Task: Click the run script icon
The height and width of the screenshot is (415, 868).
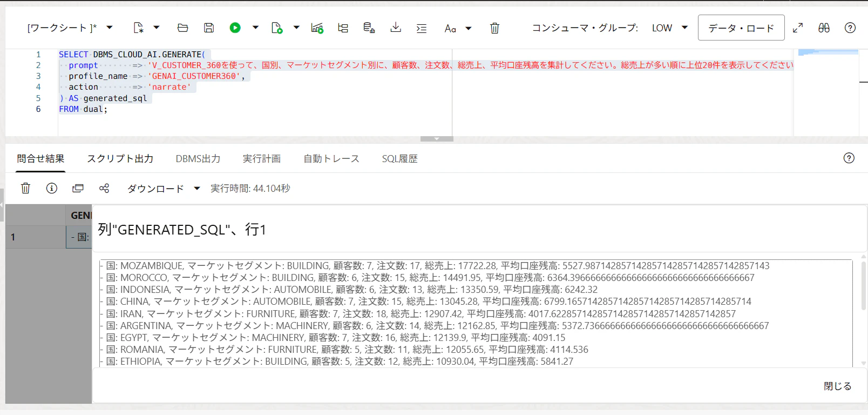Action: pyautogui.click(x=277, y=28)
